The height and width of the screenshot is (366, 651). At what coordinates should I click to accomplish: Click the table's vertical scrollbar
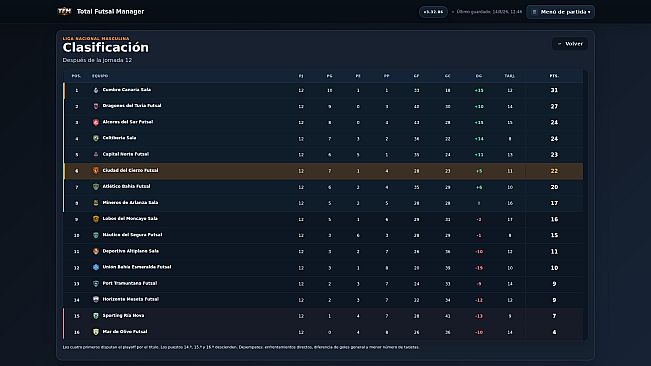pyautogui.click(x=585, y=205)
